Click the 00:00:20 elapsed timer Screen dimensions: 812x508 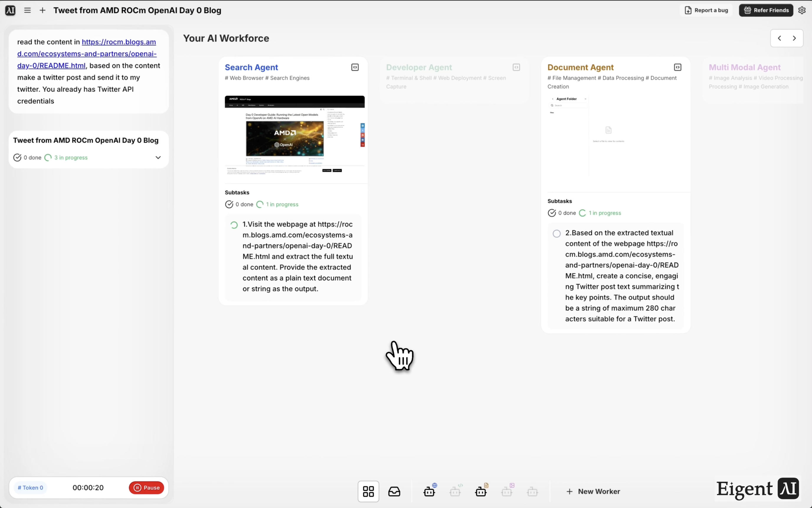[88, 488]
